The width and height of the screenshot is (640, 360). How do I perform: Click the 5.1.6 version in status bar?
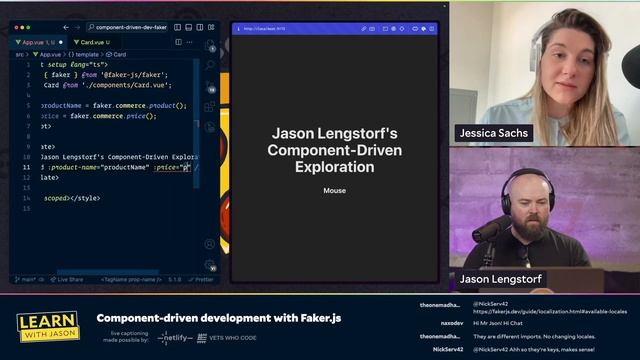pos(175,280)
